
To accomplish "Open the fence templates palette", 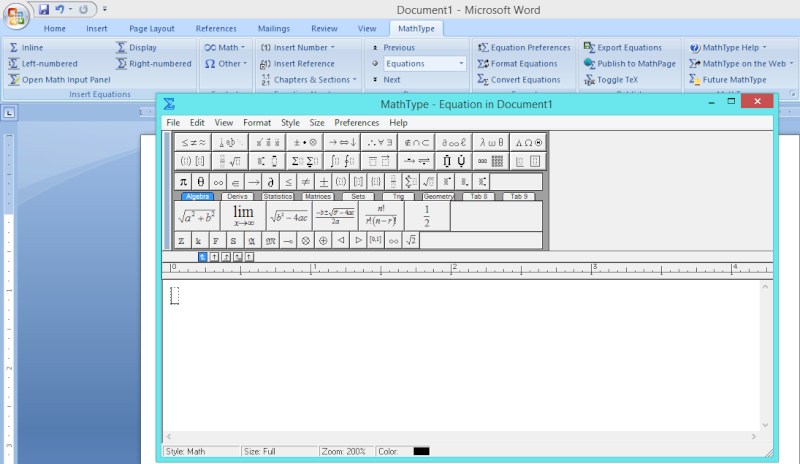I will (193, 161).
